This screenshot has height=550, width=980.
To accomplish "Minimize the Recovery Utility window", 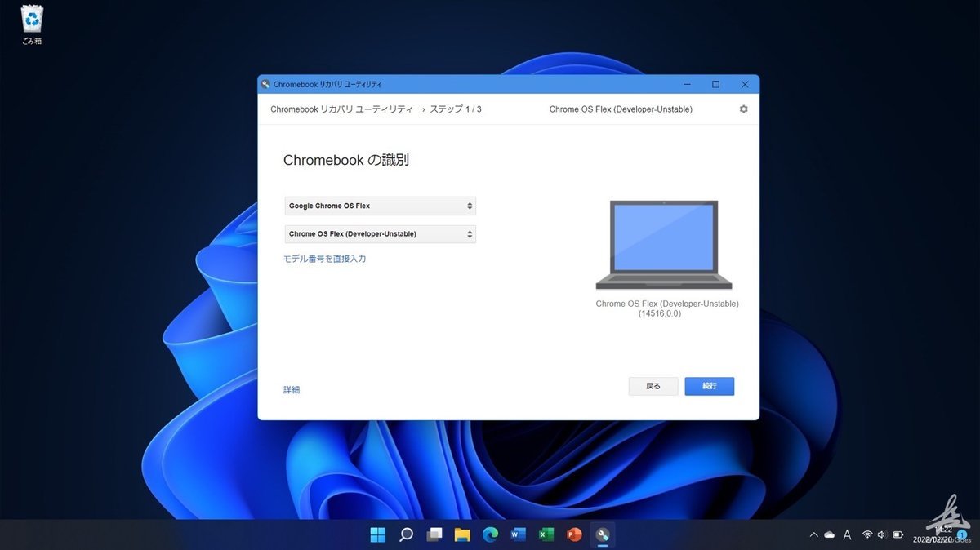I will (687, 84).
